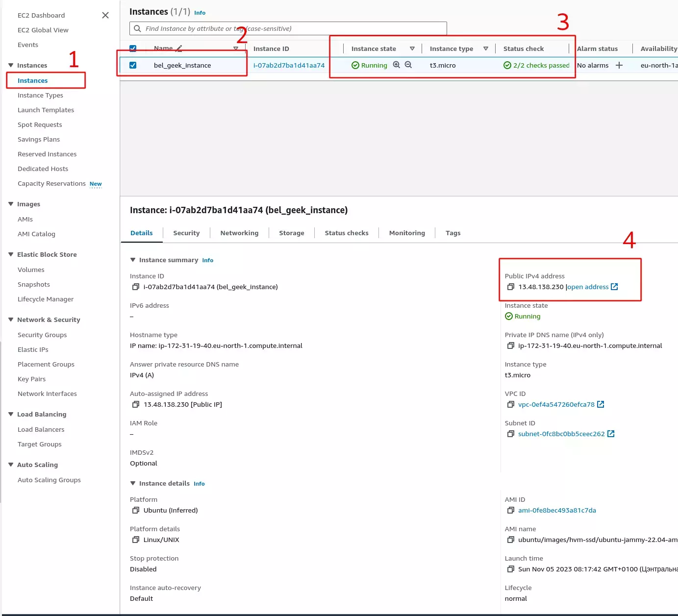Collapse the Instance details panel

(132, 483)
